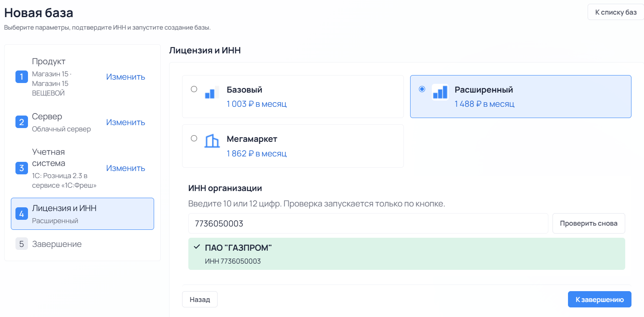Click the Расширенный plan bar chart icon
The image size is (644, 317).
point(440,92)
